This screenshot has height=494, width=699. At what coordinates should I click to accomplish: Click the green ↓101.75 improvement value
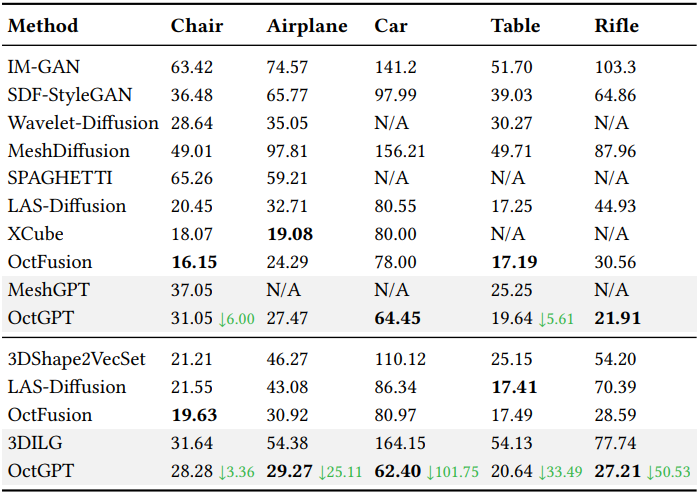click(x=453, y=470)
